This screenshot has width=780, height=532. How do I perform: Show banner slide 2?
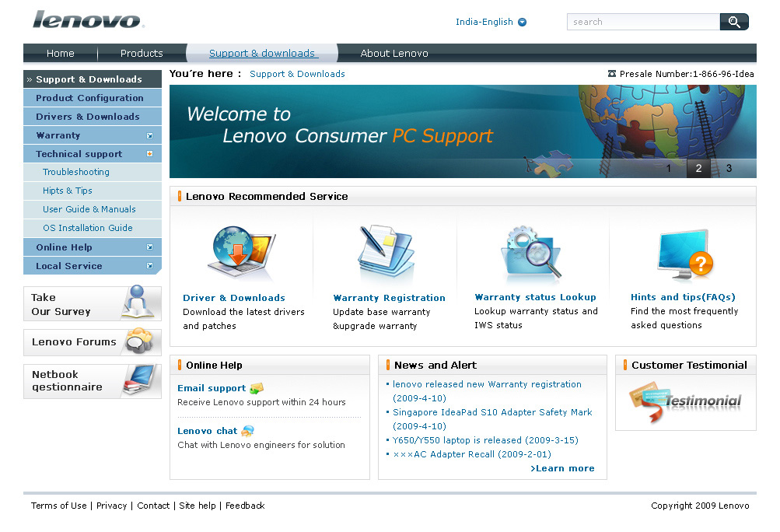pyautogui.click(x=698, y=168)
